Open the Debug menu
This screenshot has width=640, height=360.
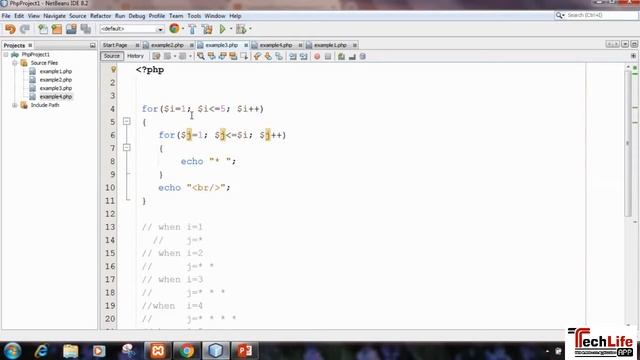137,16
